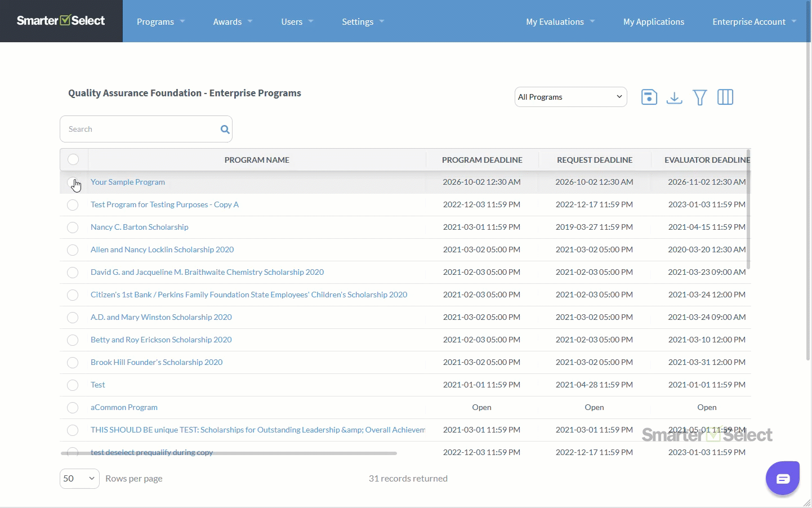Open Nancy C. Barton Scholarship

pyautogui.click(x=140, y=227)
